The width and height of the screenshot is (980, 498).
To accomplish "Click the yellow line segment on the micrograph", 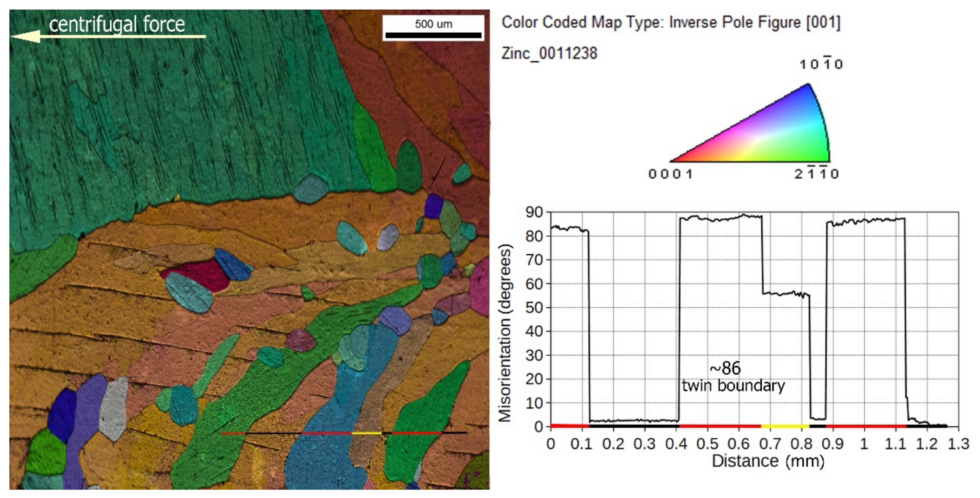I will click(x=366, y=433).
